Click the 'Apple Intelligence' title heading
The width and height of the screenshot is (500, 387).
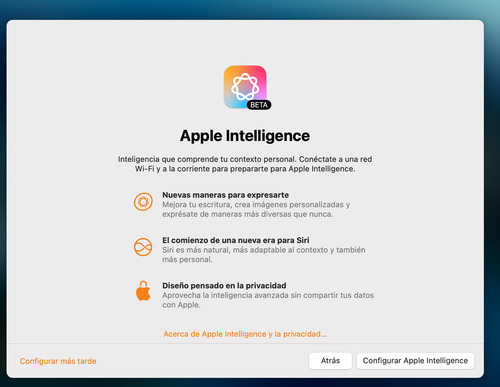(x=245, y=136)
